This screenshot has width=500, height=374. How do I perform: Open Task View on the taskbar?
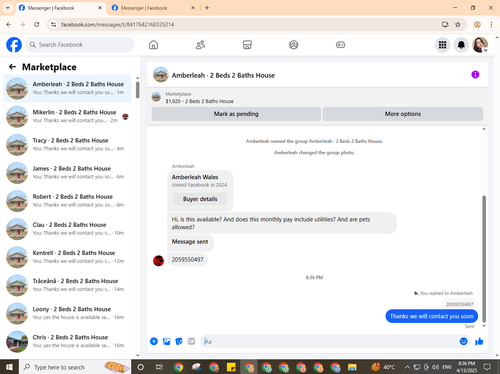tap(159, 367)
